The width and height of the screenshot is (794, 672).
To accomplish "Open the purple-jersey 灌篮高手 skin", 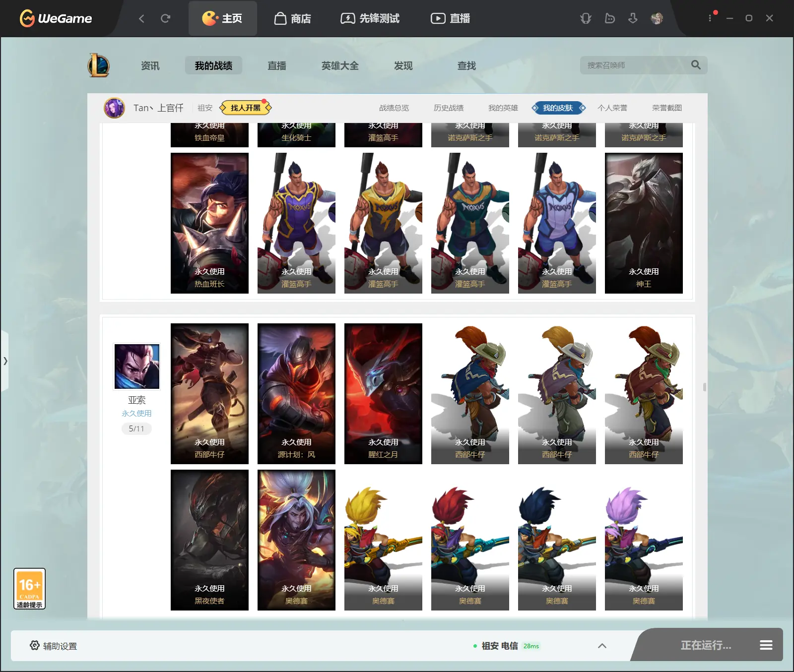I will coord(296,223).
